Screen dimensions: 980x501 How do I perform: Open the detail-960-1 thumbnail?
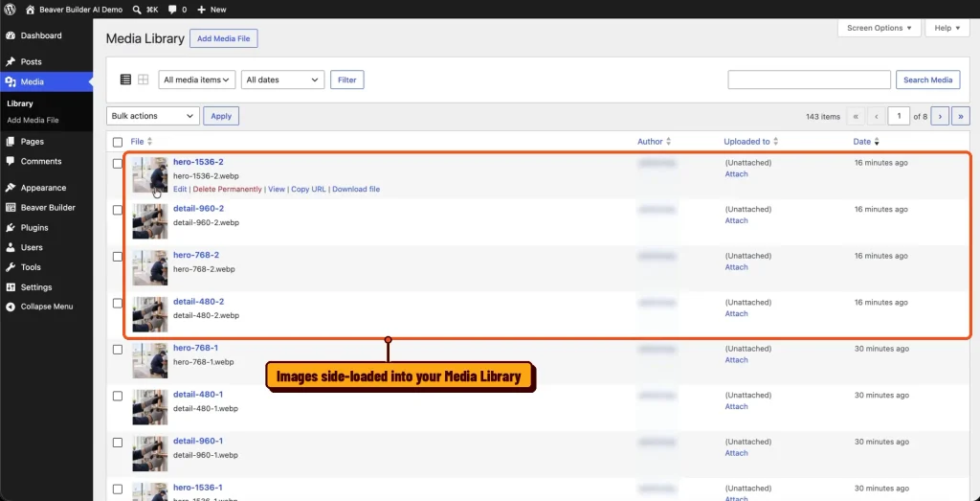click(150, 453)
